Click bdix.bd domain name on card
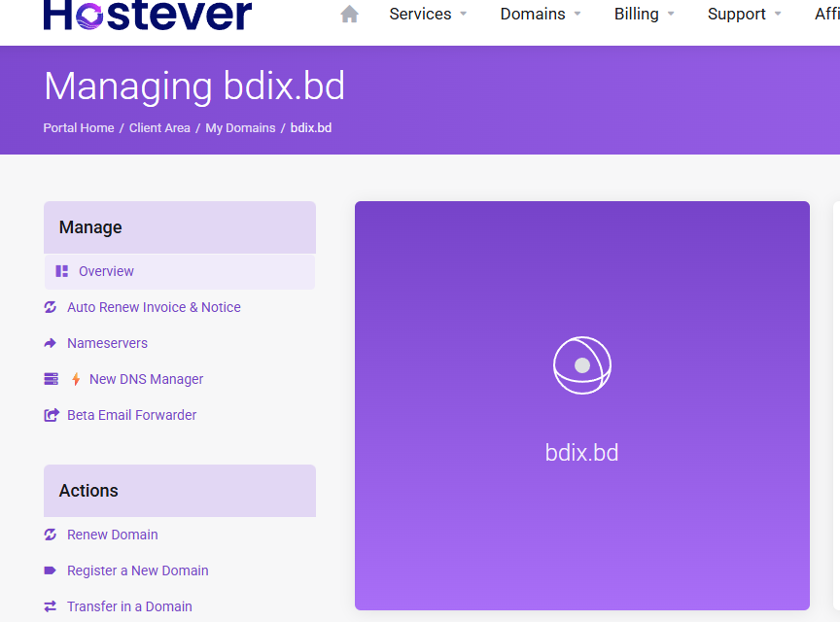Viewport: 840px width, 622px height. coord(581,453)
